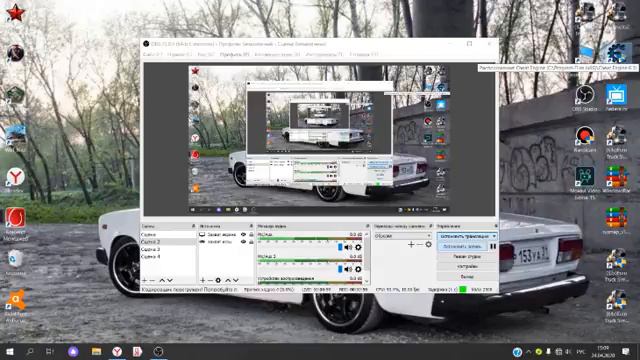This screenshot has width=640, height=360.
Task: Undock the Controls panel via header icon
Action: click(496, 226)
